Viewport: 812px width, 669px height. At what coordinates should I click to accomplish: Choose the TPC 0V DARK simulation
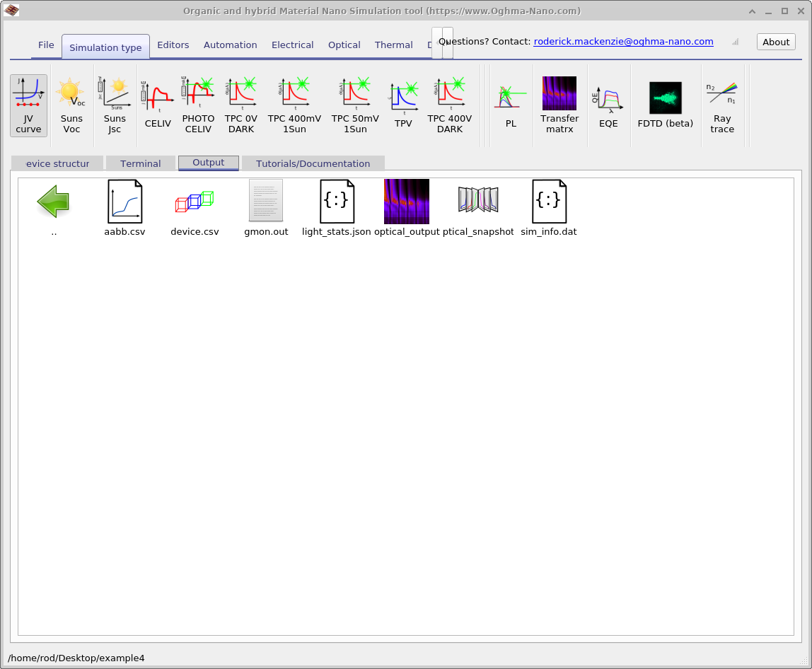click(x=241, y=105)
